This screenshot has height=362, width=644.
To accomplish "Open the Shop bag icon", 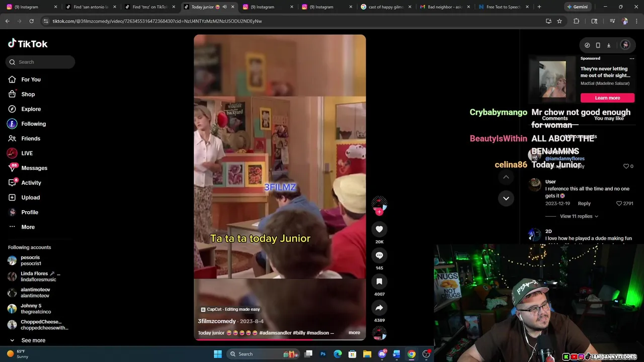I will (12, 94).
